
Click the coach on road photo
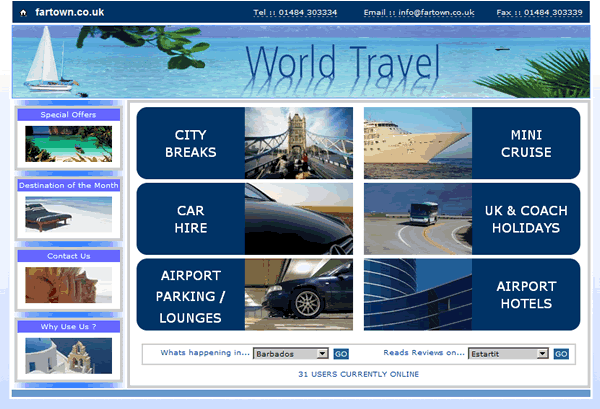(x=418, y=219)
